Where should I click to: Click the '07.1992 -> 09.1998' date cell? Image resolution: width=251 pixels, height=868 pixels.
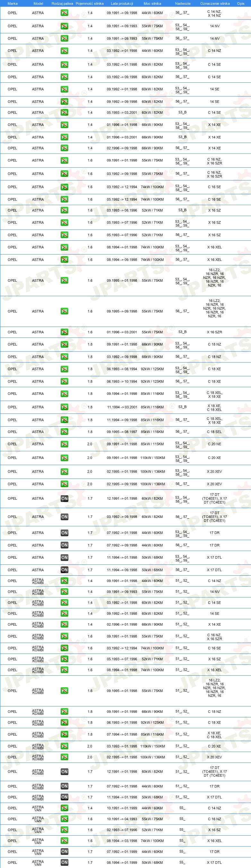click(x=122, y=545)
